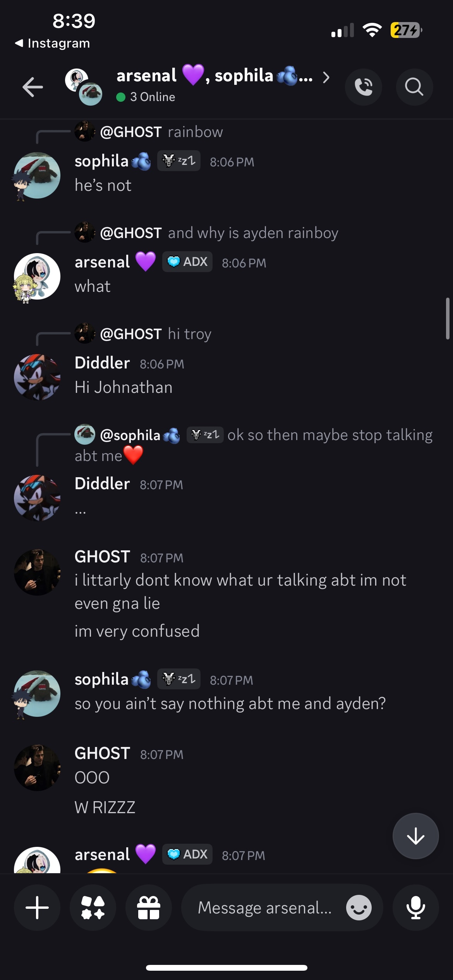Open the group avatar in header
Viewport: 453px width, 980px height.
coord(84,87)
